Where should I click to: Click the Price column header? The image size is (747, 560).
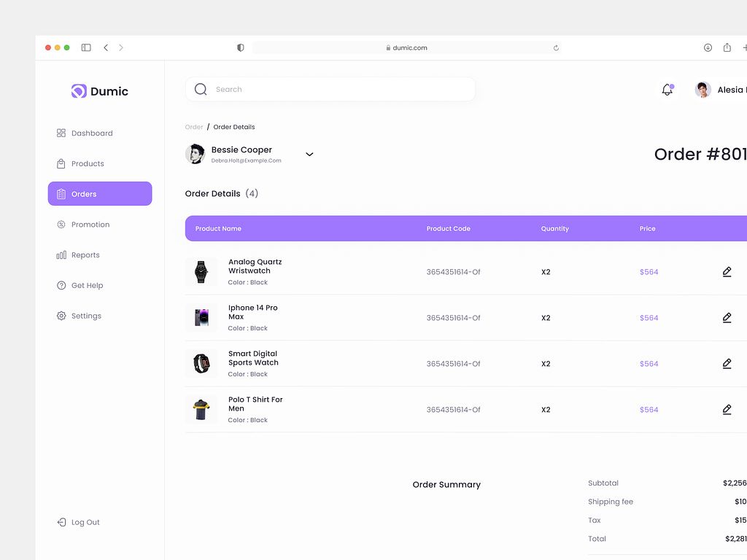648,228
